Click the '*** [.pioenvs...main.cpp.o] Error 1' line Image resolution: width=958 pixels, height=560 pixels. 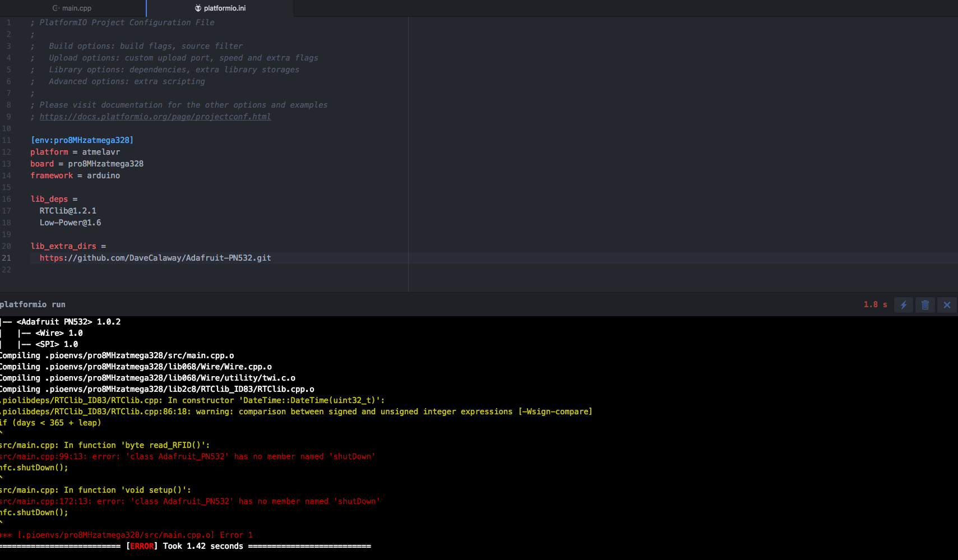tap(126, 535)
